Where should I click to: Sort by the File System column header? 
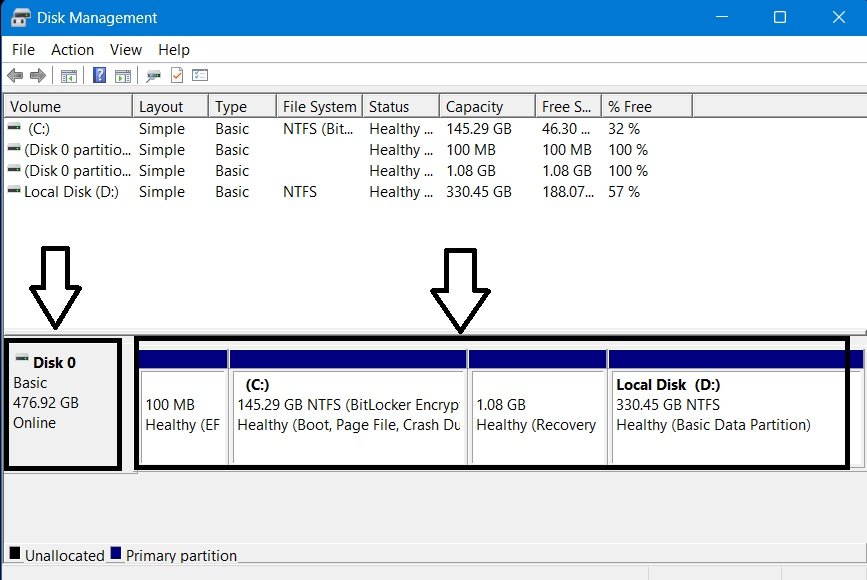320,106
